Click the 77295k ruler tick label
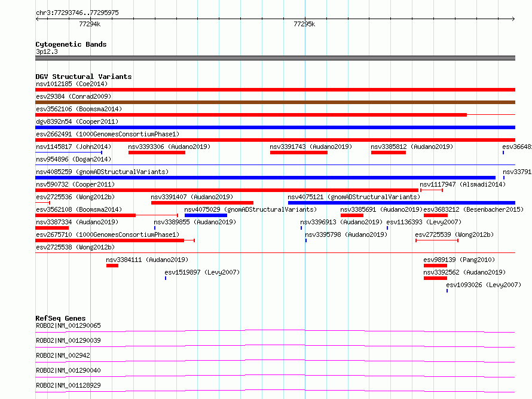Viewport: 532px width, 399px height. [x=304, y=24]
